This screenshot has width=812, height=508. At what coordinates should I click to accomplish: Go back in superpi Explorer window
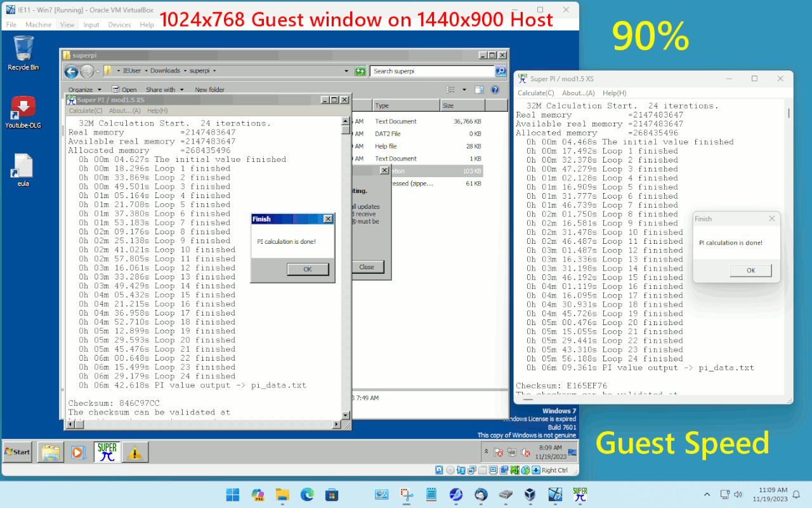(x=71, y=71)
